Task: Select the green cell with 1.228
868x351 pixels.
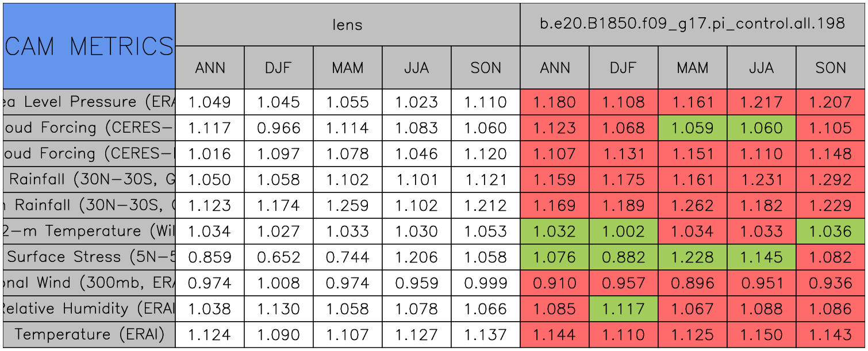Action: coord(692,257)
